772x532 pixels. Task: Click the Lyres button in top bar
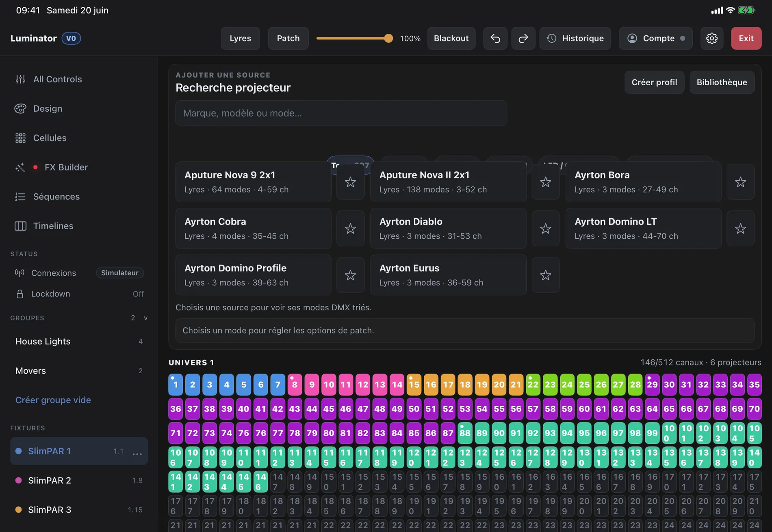point(240,38)
